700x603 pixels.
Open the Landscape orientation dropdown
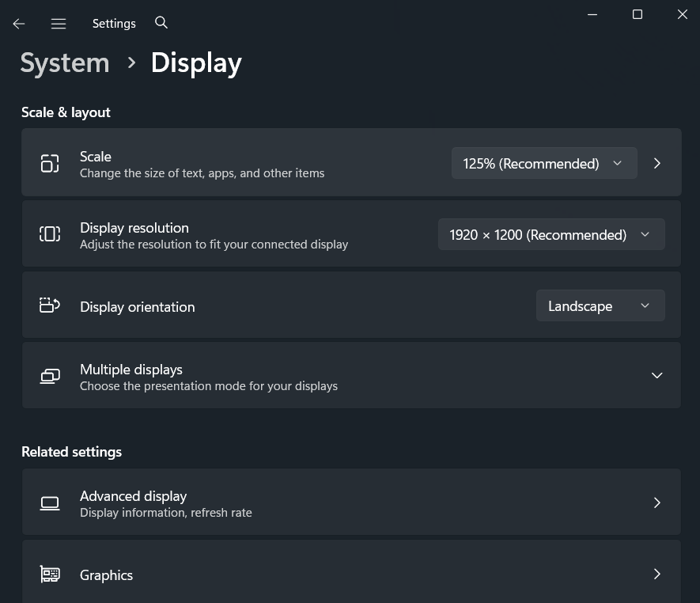(600, 306)
